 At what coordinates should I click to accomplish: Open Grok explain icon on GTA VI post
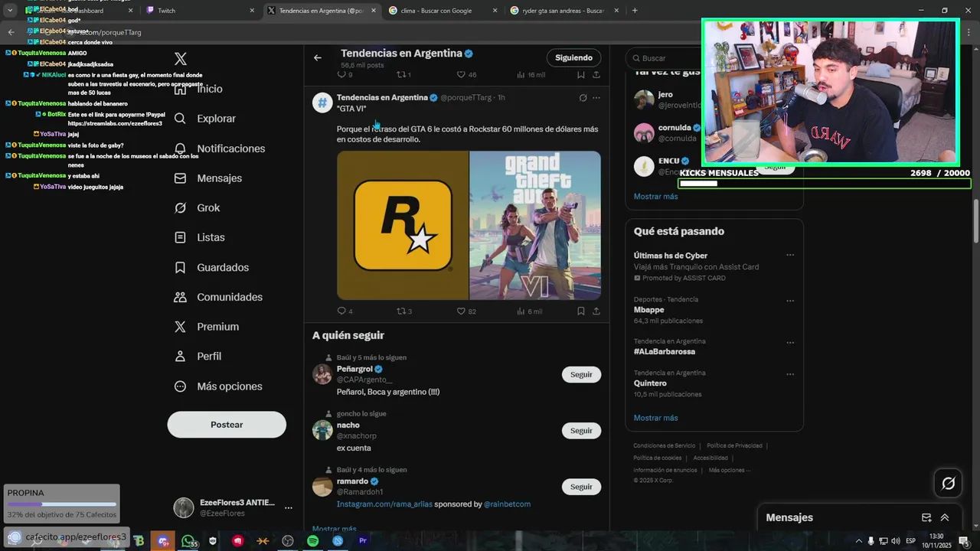click(x=583, y=98)
